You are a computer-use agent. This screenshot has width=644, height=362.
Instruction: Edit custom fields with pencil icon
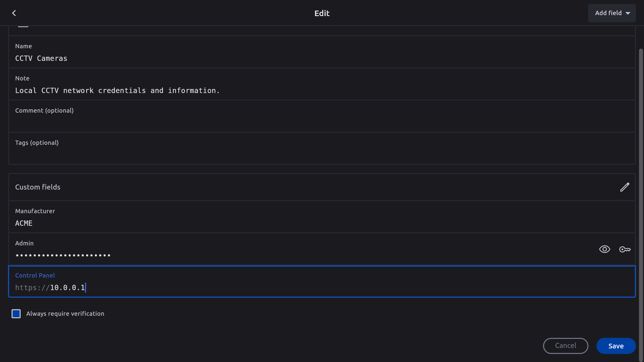click(625, 187)
